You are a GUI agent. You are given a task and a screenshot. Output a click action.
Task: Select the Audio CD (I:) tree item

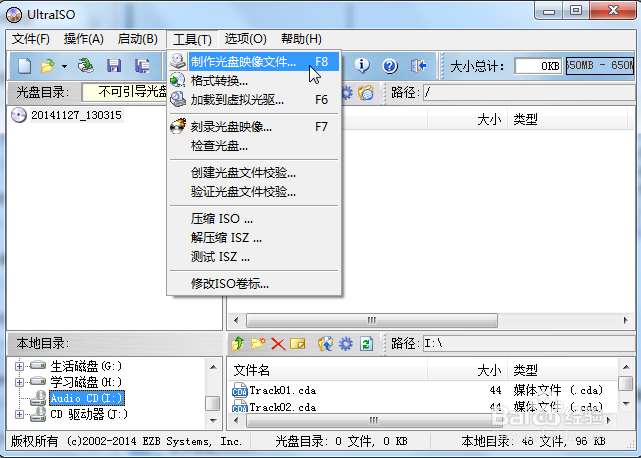(86, 398)
